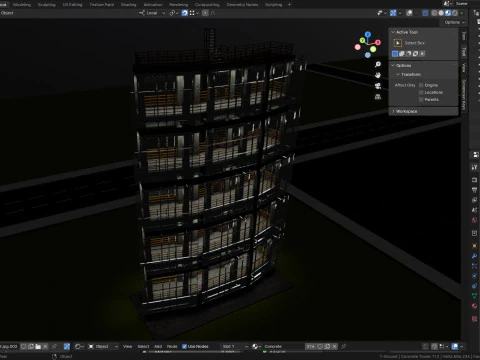Toggle X-ray mode icon
This screenshot has height=360, width=480.
(425, 13)
